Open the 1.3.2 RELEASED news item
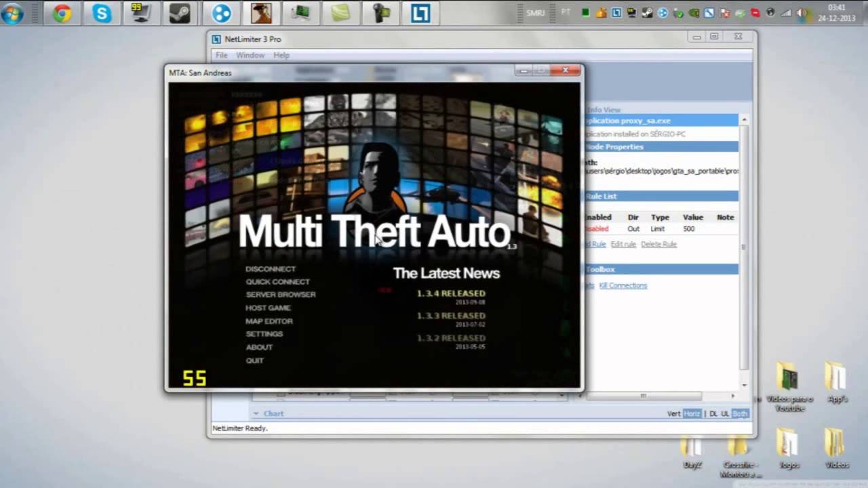The width and height of the screenshot is (868, 488). click(451, 338)
